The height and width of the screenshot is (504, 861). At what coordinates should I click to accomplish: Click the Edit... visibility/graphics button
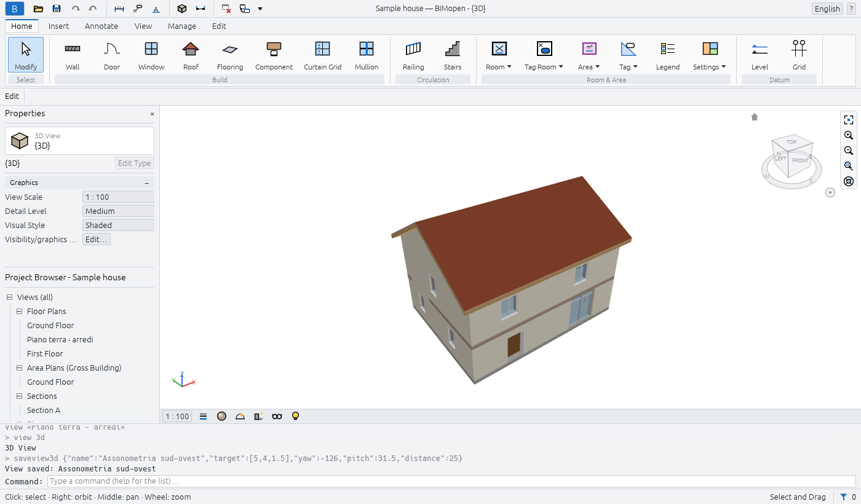(x=97, y=239)
